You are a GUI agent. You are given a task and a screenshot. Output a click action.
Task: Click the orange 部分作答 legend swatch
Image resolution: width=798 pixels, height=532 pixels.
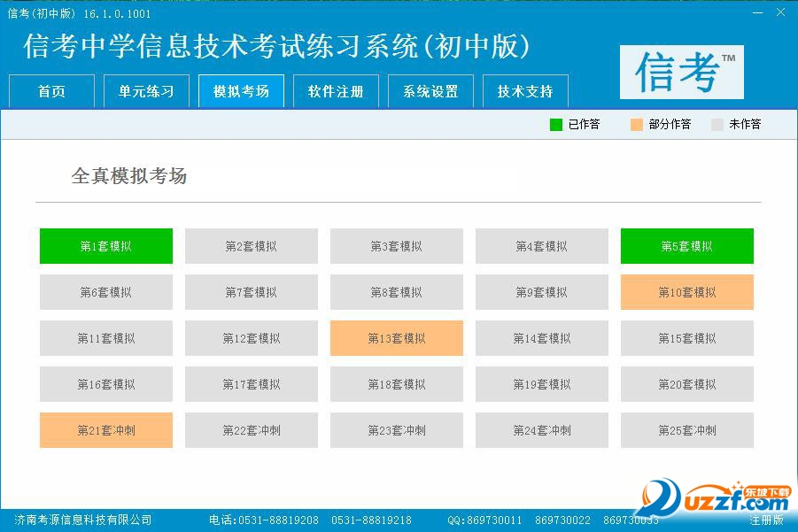[636, 125]
